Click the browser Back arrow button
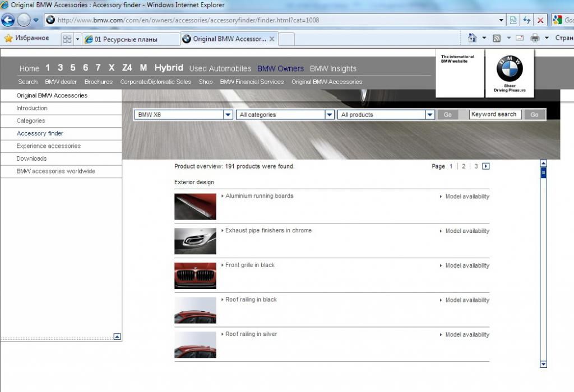The height and width of the screenshot is (392, 574). 8,20
